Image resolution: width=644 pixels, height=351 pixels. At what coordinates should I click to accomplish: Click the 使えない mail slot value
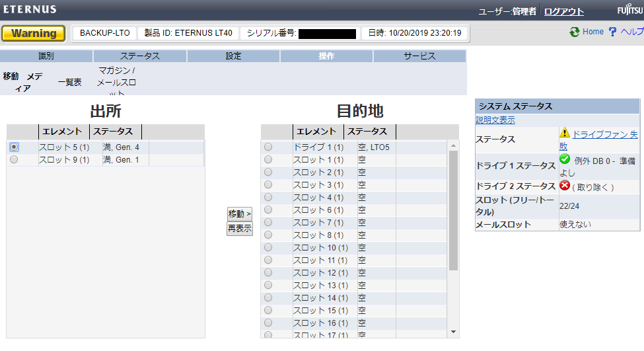coord(575,224)
